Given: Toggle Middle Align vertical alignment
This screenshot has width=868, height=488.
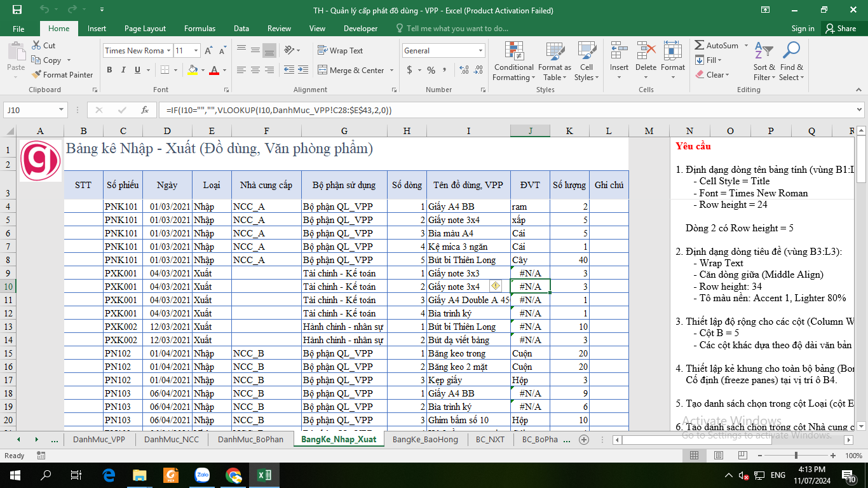Looking at the screenshot, I should tap(254, 50).
